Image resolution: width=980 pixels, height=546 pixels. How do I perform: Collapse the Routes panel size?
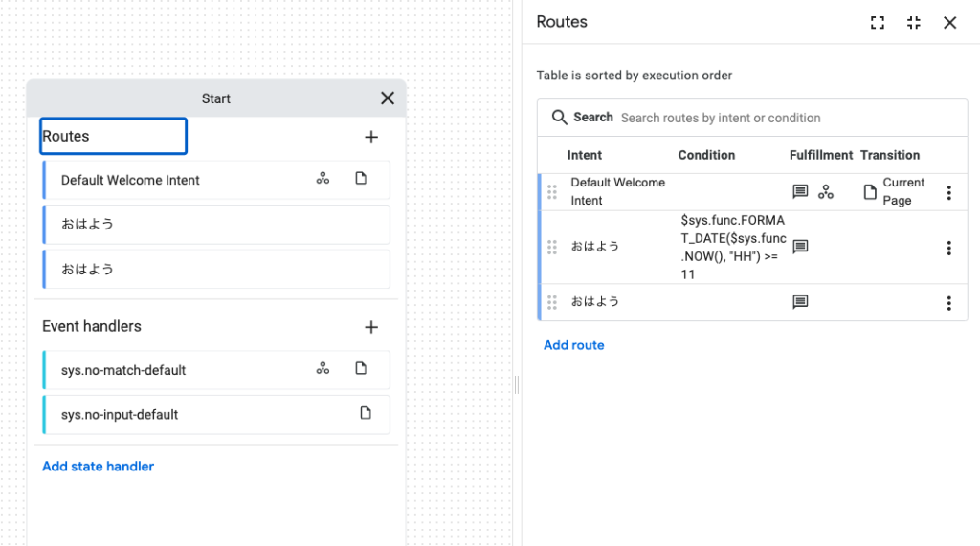(x=914, y=23)
